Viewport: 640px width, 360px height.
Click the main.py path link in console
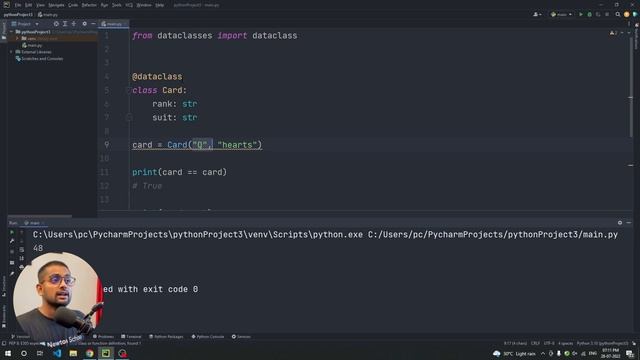click(493, 235)
